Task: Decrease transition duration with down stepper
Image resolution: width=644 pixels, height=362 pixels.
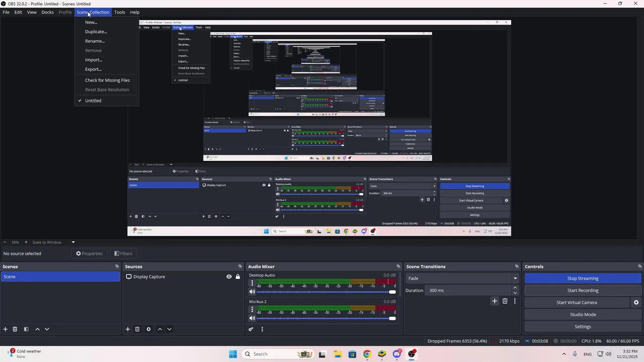Action: click(x=515, y=293)
